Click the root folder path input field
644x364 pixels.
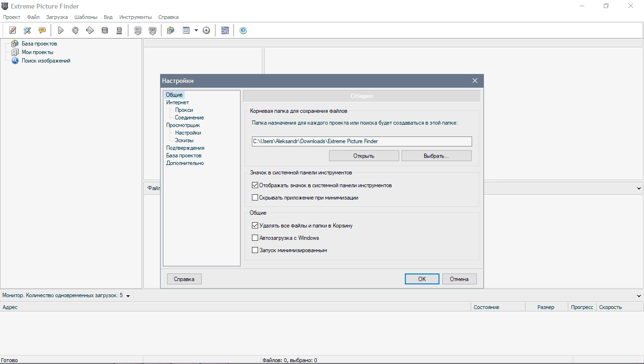pyautogui.click(x=362, y=141)
